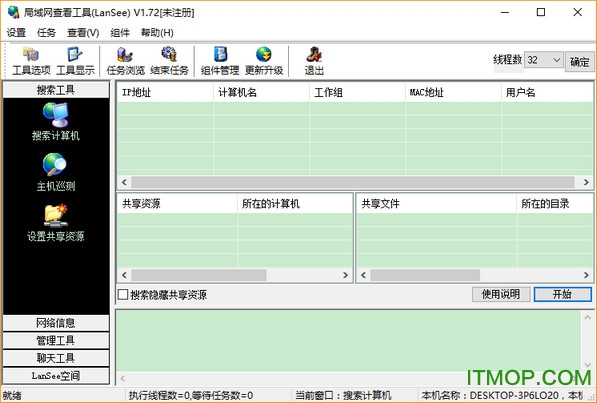The height and width of the screenshot is (403, 597).
Task: Click log pane scroll down arrow
Action: (587, 365)
